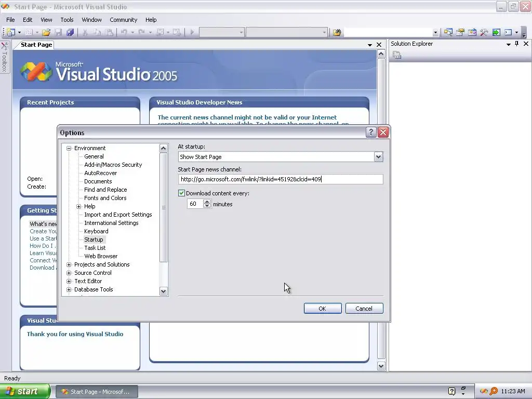This screenshot has width=532, height=399.
Task: Open the Find combo box dropdown arrow
Action: (x=435, y=33)
